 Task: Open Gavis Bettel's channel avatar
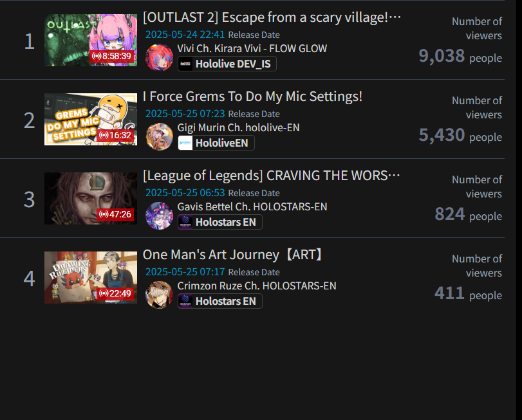[x=160, y=215]
